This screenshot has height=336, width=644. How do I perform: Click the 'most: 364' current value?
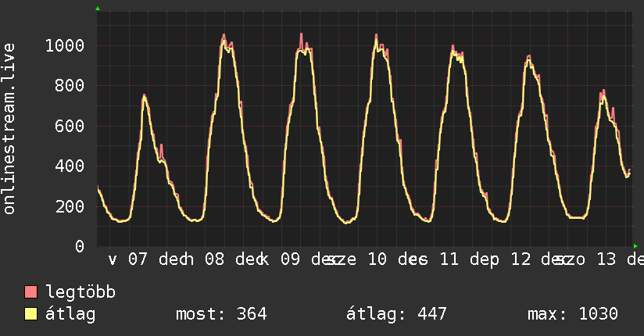[221, 314]
